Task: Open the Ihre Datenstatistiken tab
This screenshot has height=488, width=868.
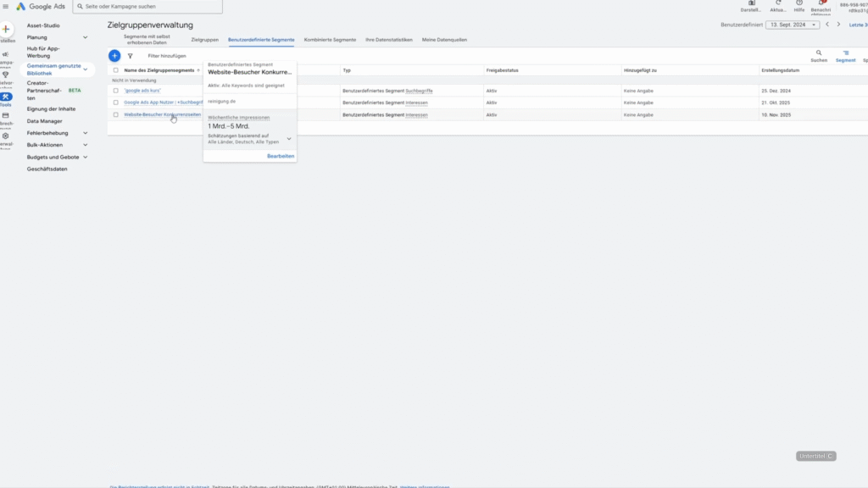Action: pos(389,40)
